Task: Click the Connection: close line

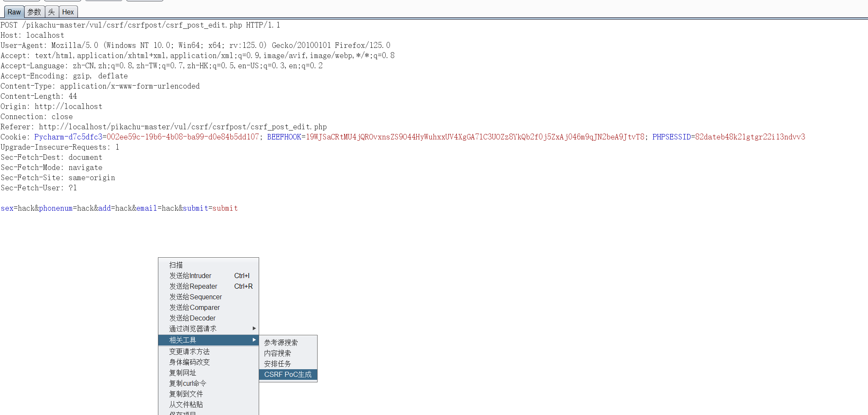Action: [x=36, y=117]
